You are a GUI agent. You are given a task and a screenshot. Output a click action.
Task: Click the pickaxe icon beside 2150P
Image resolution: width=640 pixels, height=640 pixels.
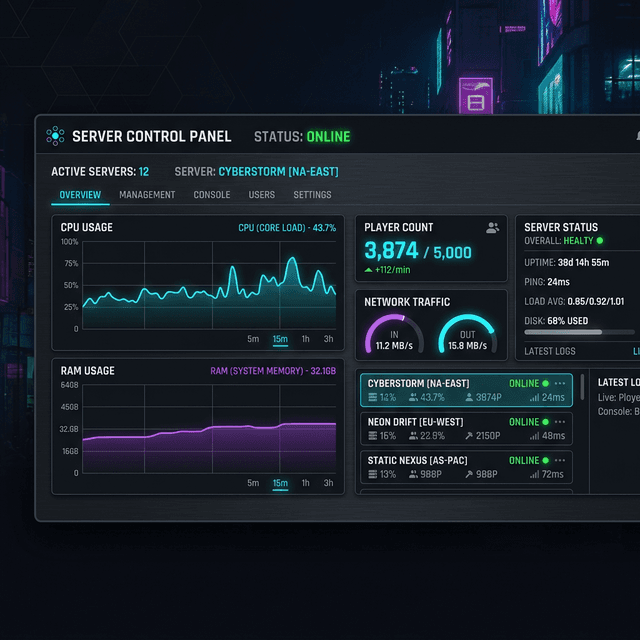(x=469, y=436)
